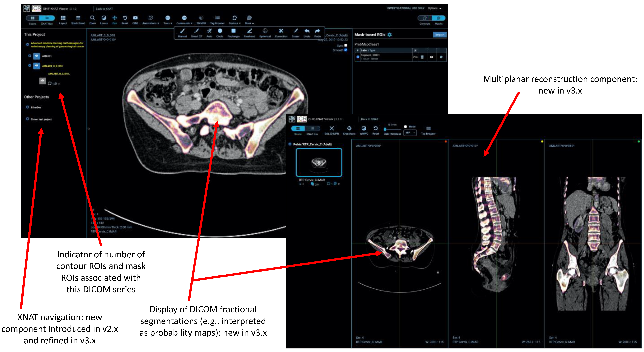Open the Tools dropdown
The width and height of the screenshot is (644, 352).
[168, 20]
